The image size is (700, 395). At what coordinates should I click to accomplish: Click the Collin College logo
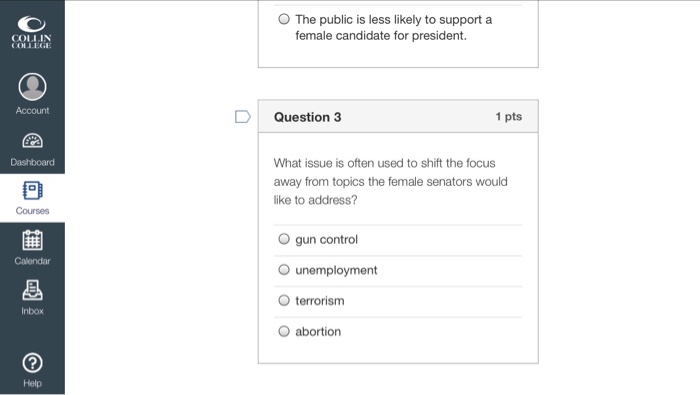pyautogui.click(x=32, y=32)
